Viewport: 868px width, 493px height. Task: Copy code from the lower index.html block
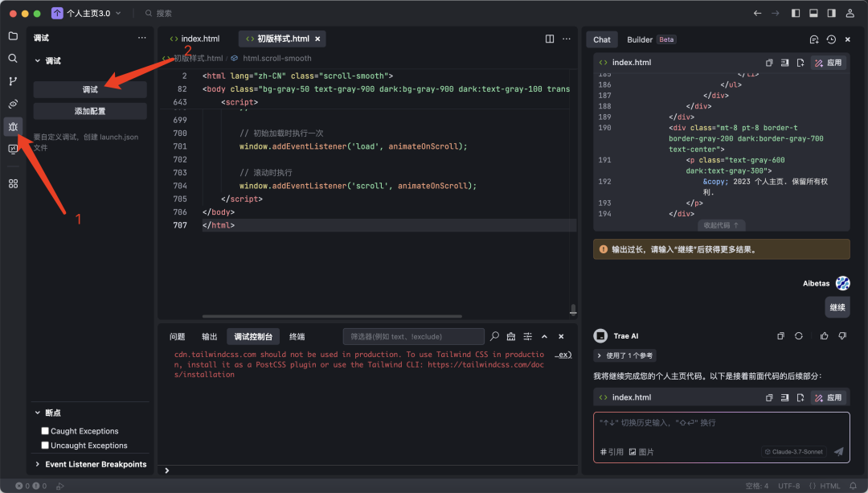click(769, 398)
